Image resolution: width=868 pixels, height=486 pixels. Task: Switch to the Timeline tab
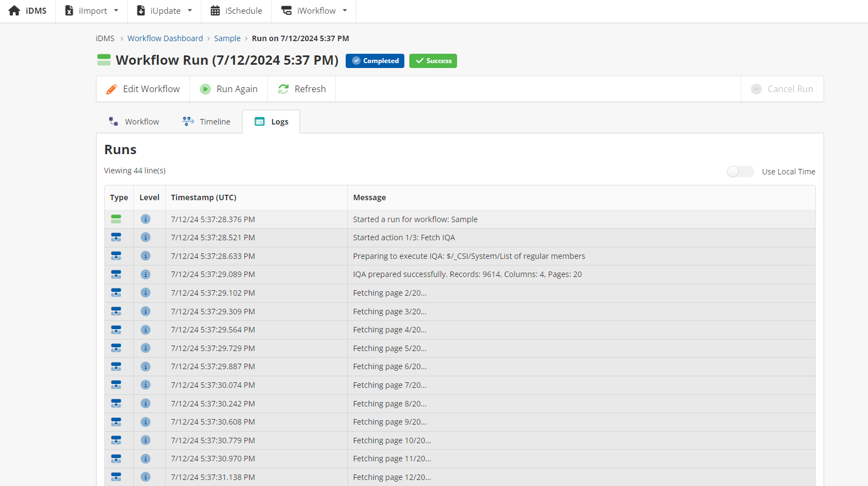206,122
